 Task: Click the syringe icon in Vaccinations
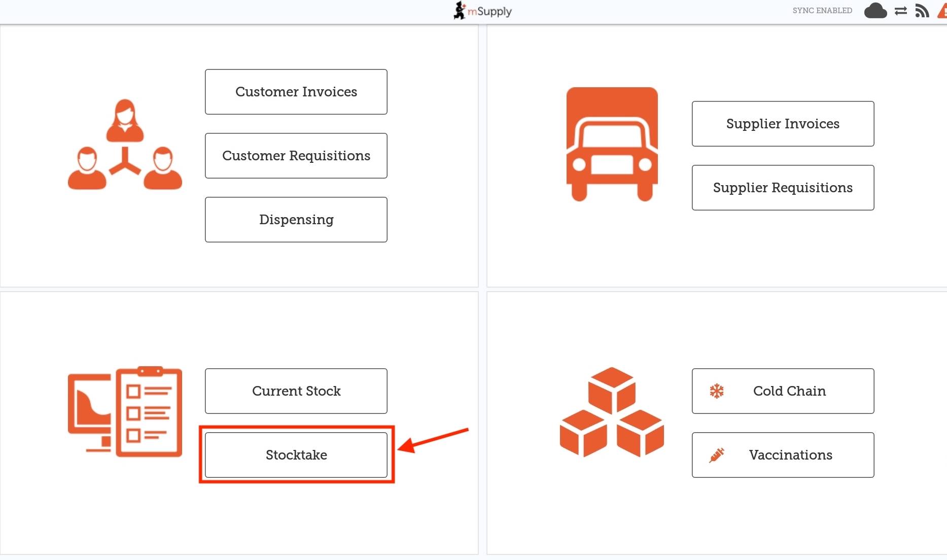click(716, 455)
